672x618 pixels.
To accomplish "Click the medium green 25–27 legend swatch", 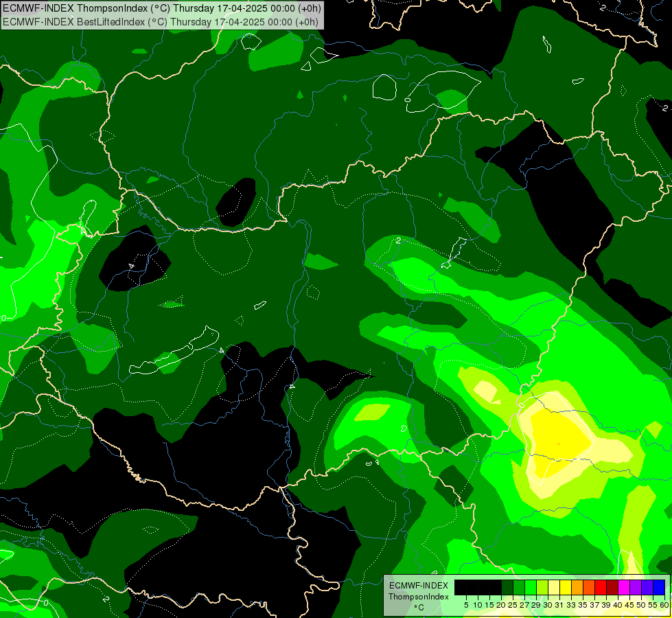I will pos(518,587).
